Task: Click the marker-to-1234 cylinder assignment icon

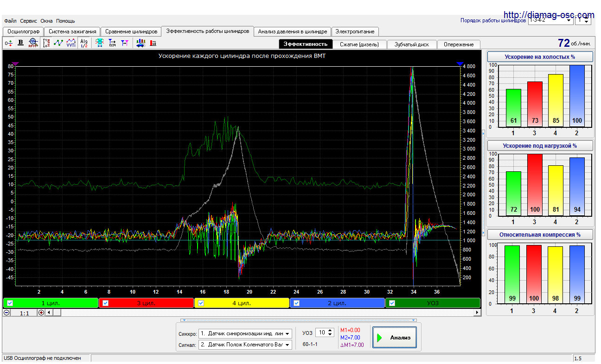Action: coord(112,43)
